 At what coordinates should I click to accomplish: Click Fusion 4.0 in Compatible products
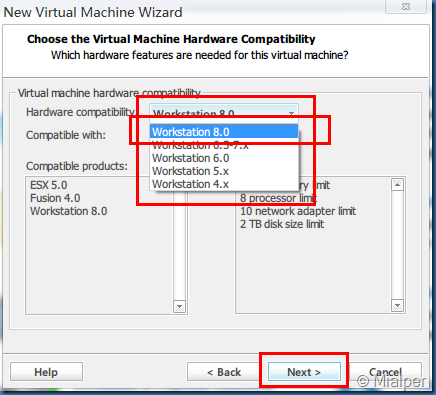click(x=55, y=198)
